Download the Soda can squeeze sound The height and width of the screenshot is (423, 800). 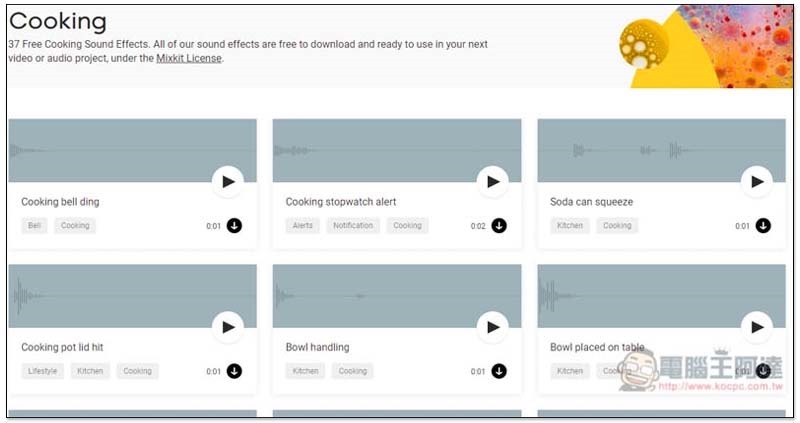point(763,226)
